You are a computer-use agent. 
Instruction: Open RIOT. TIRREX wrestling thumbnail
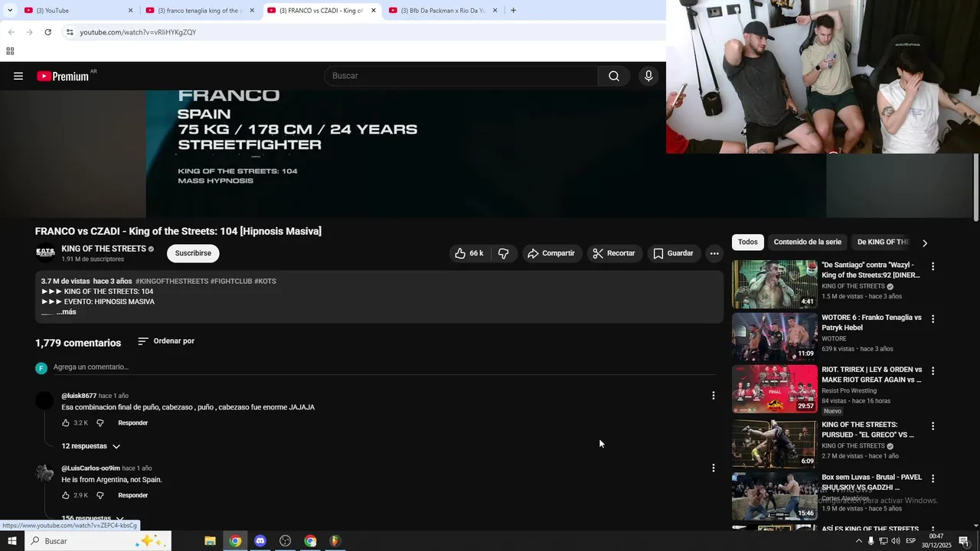(774, 389)
